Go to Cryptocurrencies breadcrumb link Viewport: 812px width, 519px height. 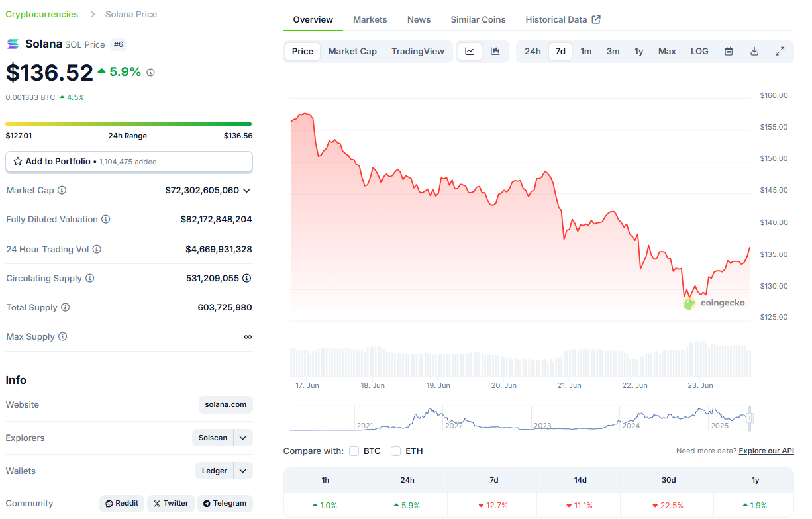point(42,14)
